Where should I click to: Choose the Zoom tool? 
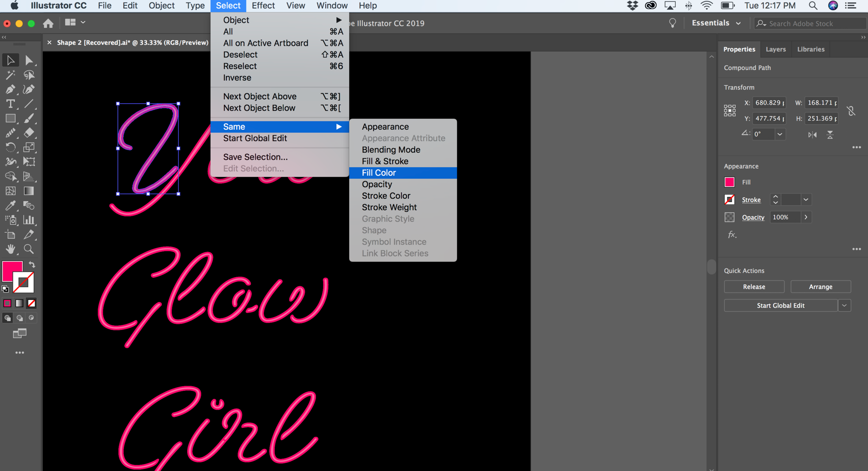[x=29, y=249]
